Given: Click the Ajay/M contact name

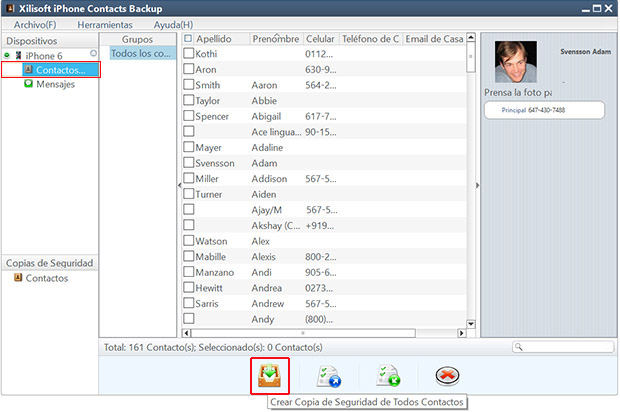Looking at the screenshot, I should tap(267, 210).
